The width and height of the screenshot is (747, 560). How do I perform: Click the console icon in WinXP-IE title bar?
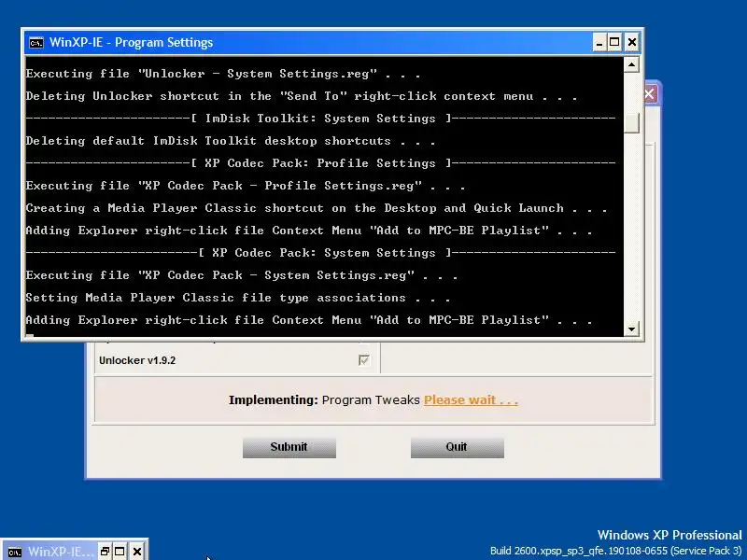pos(36,43)
